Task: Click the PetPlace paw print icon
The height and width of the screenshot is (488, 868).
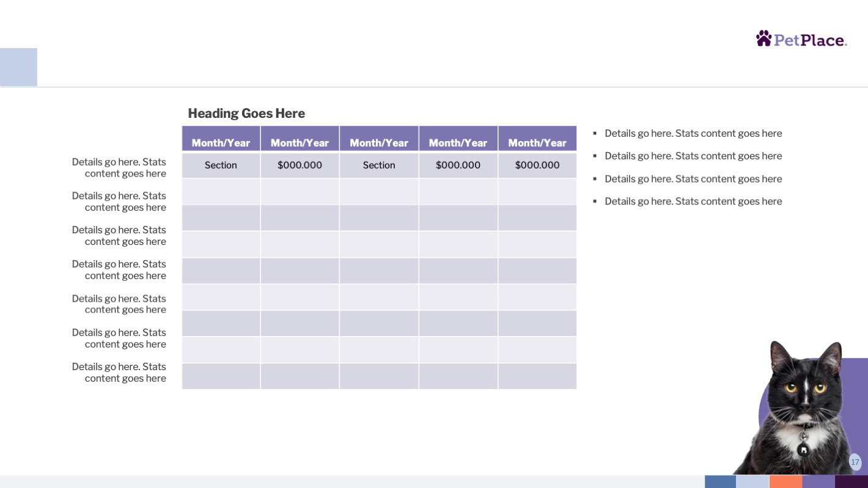Action: point(763,38)
